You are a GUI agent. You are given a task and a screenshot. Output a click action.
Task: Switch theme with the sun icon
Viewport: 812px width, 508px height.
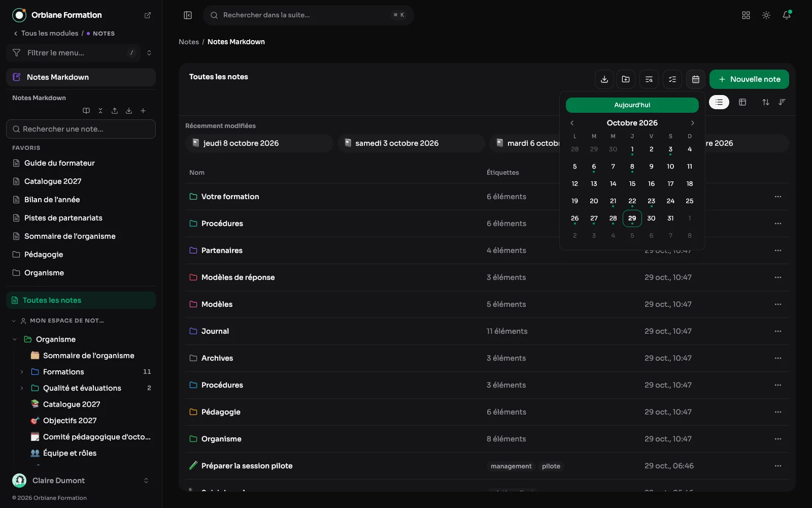[766, 15]
